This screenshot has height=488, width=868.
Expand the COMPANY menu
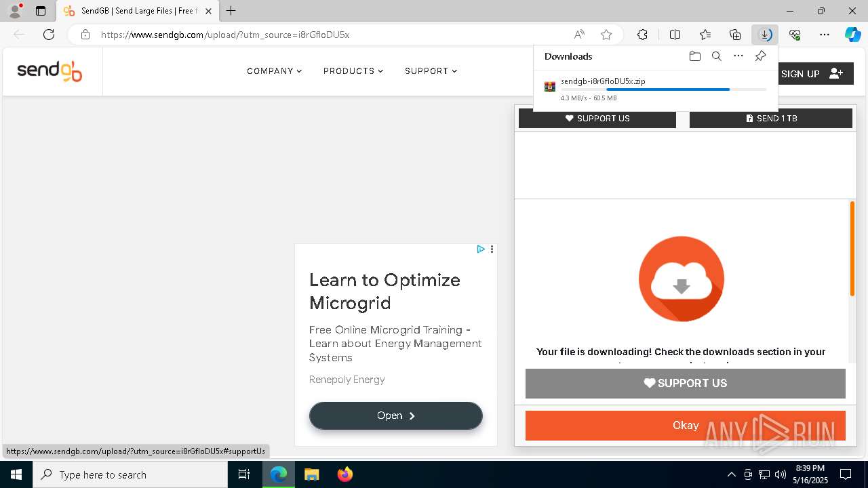[x=274, y=71]
